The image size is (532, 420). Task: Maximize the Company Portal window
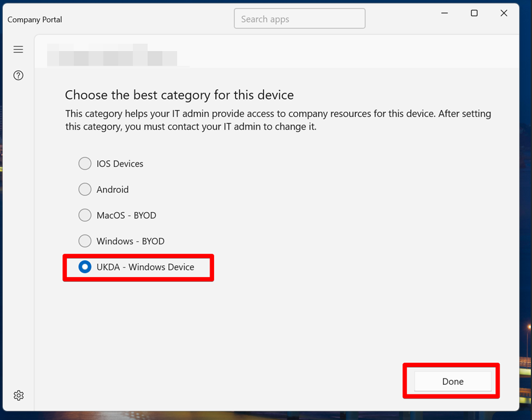(474, 14)
